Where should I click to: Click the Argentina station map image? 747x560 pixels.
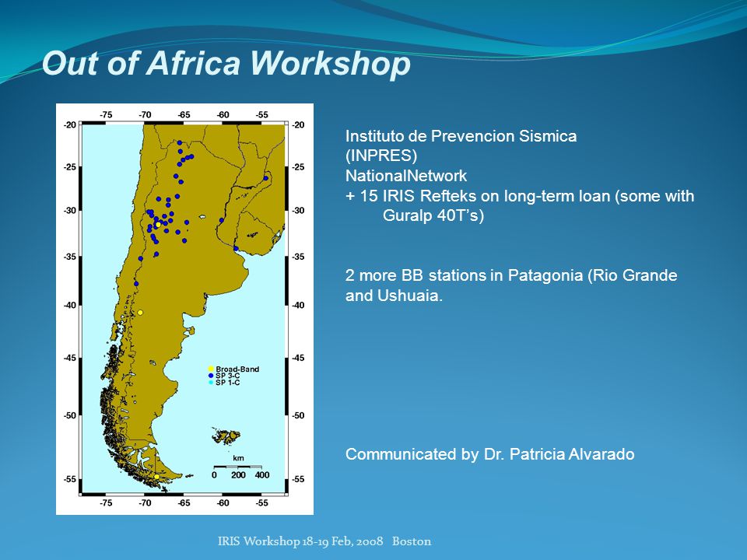pos(185,309)
